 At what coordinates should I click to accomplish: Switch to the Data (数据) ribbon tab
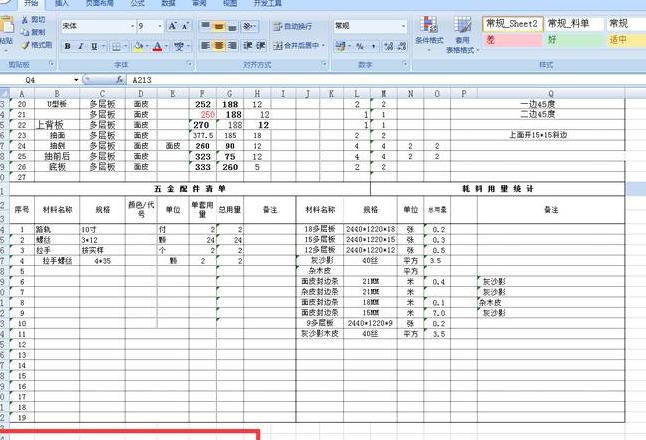click(x=168, y=3)
